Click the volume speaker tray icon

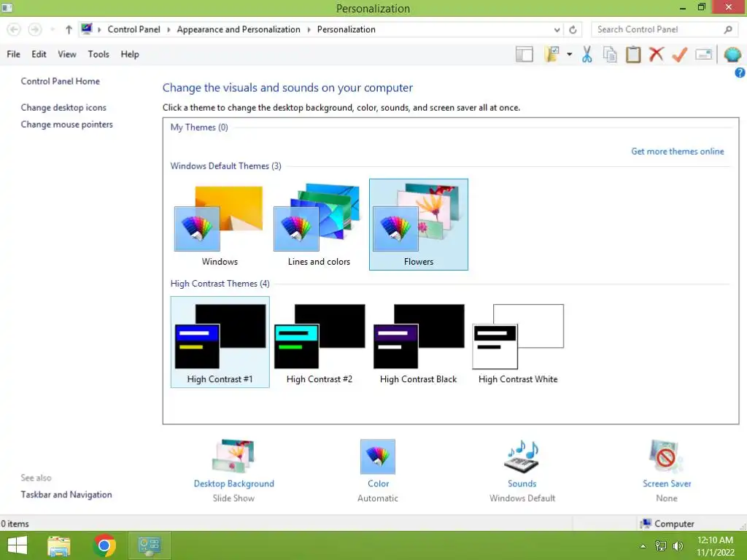(x=678, y=545)
